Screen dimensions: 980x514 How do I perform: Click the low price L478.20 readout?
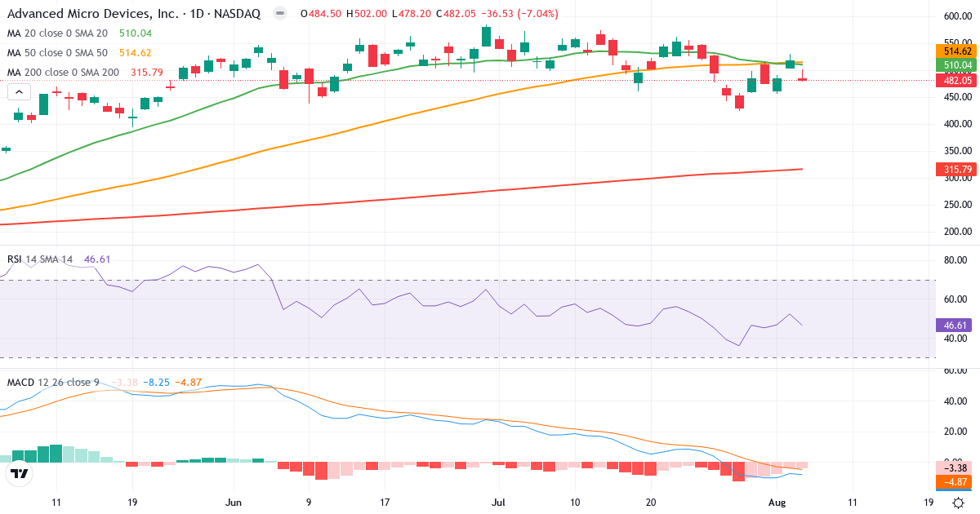pos(411,14)
